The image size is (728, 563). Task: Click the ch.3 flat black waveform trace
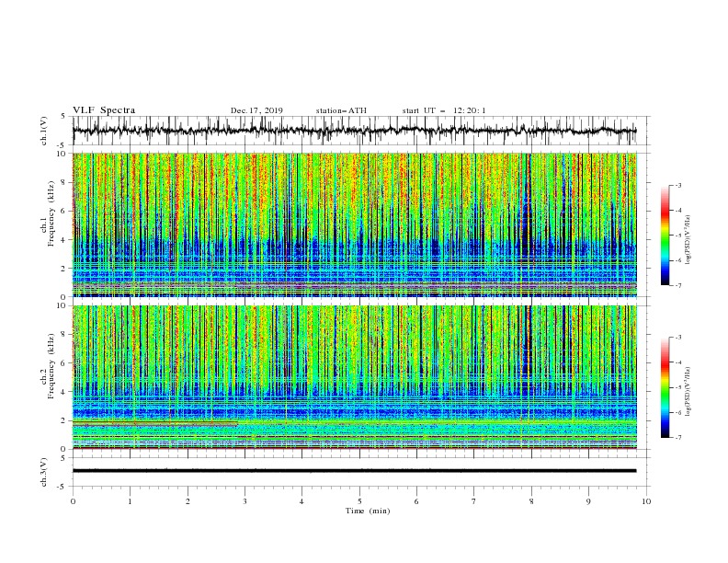(354, 471)
